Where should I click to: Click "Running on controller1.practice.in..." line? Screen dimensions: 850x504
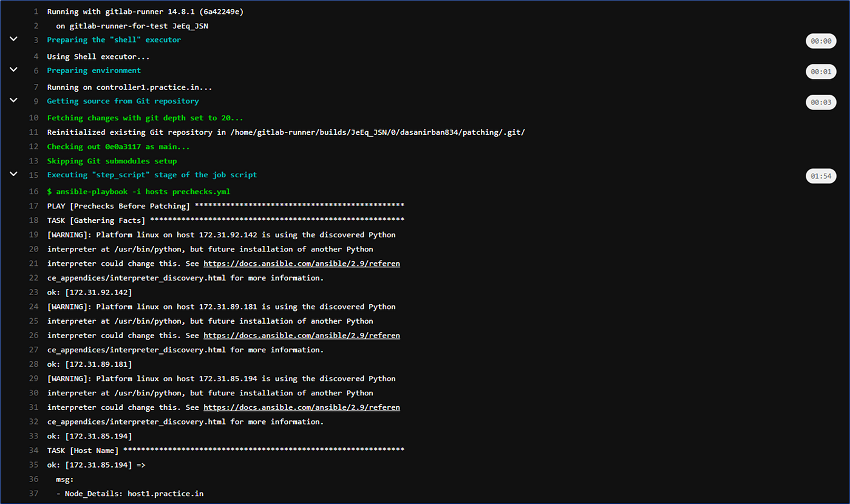[129, 87]
